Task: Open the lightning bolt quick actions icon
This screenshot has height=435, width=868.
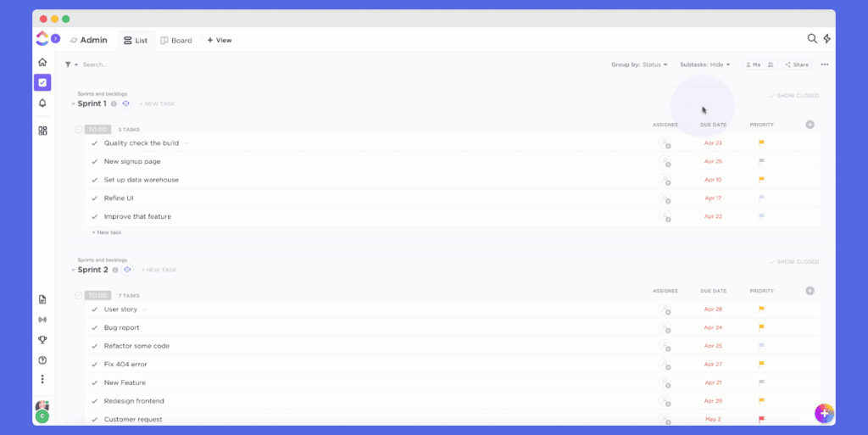Action: click(x=827, y=38)
